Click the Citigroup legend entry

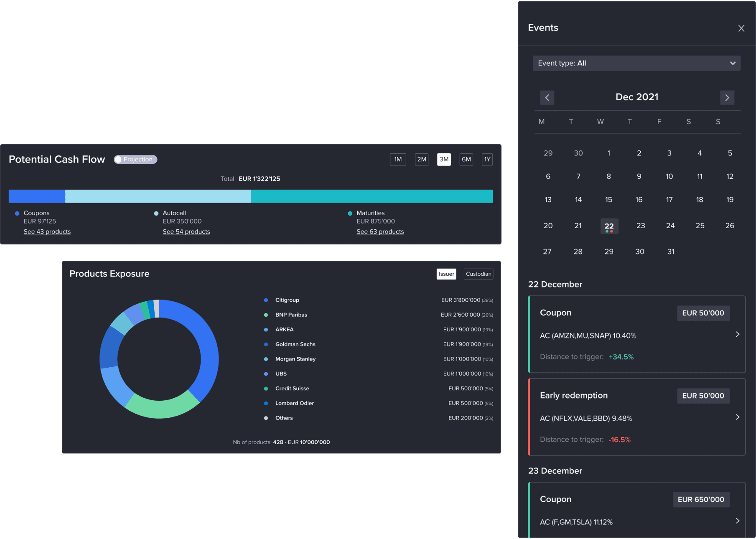pyautogui.click(x=287, y=300)
